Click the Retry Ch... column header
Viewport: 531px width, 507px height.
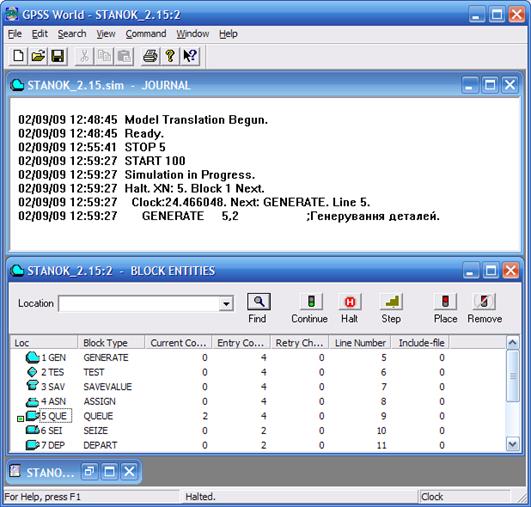[x=299, y=343]
